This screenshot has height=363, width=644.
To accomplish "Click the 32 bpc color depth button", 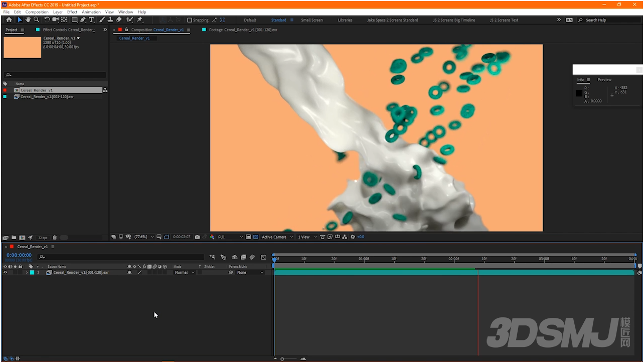I will click(x=43, y=238).
